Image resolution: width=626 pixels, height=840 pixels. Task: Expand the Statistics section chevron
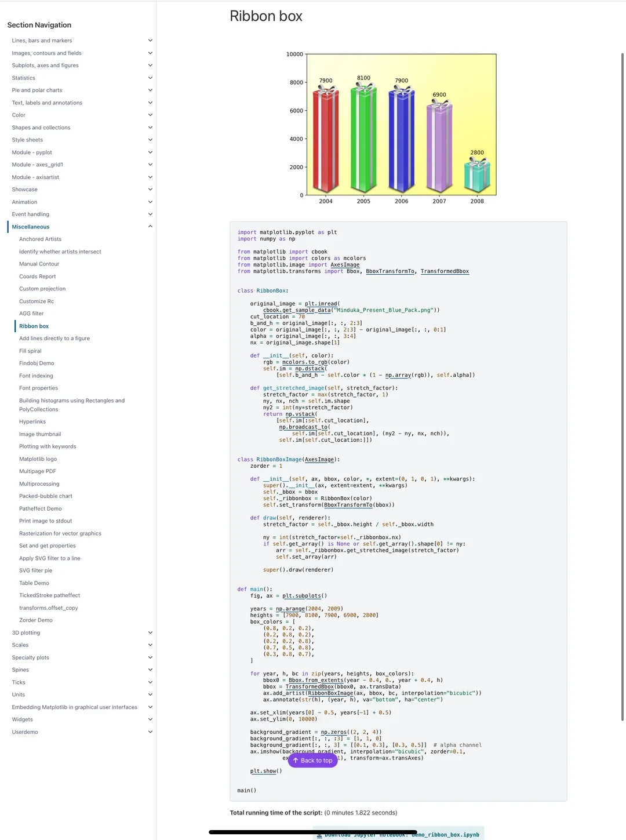coord(150,78)
